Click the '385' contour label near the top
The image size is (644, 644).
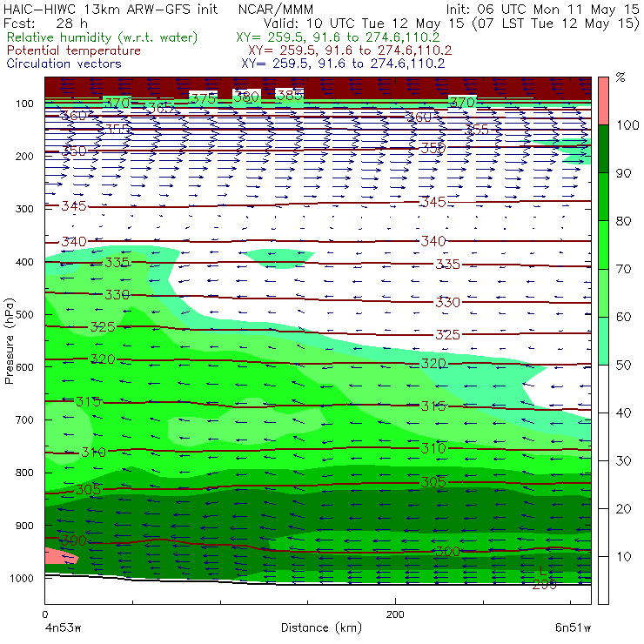point(290,96)
